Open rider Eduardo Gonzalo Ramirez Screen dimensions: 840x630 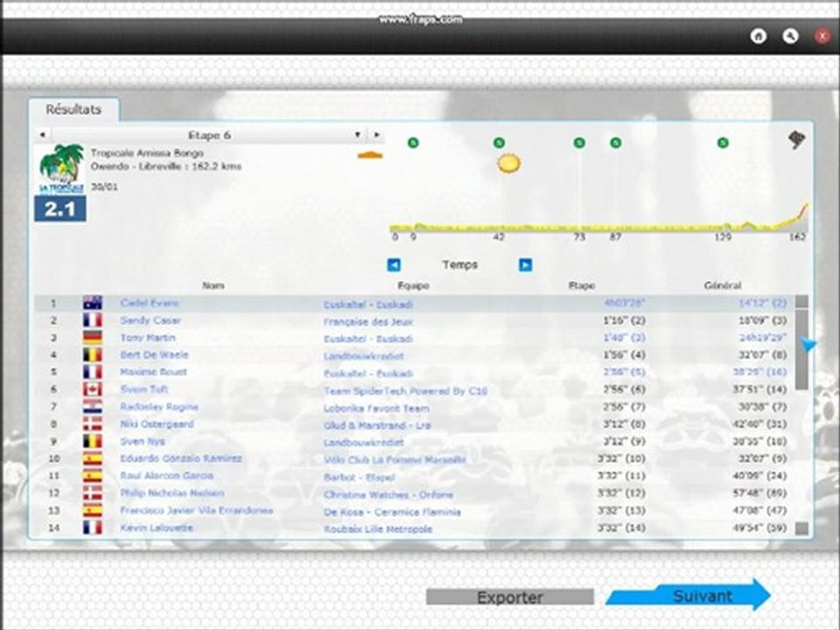(181, 458)
